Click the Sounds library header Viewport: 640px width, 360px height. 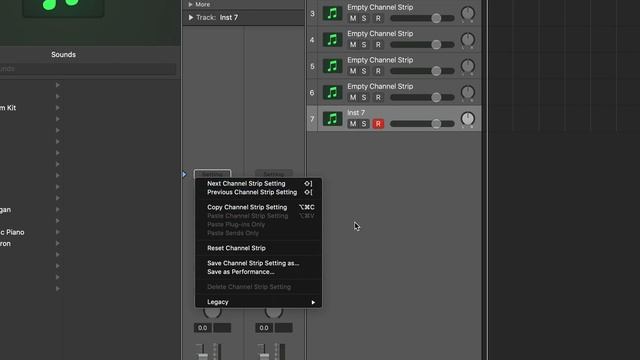tap(63, 55)
